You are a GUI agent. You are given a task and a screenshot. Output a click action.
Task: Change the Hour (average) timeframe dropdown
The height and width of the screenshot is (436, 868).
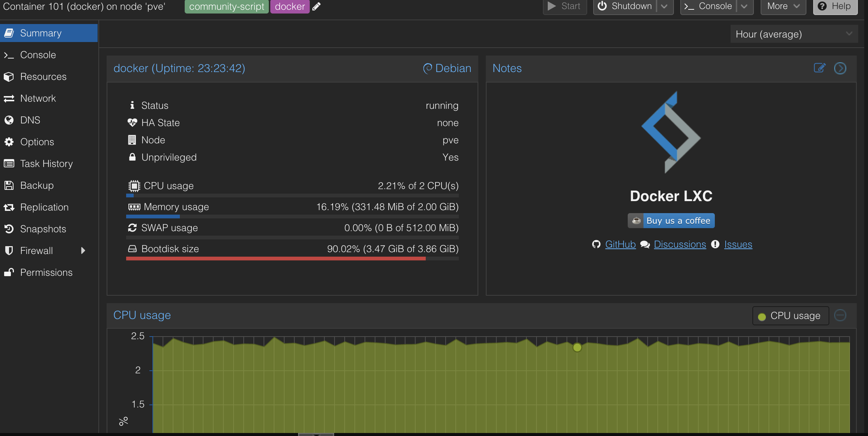point(794,34)
